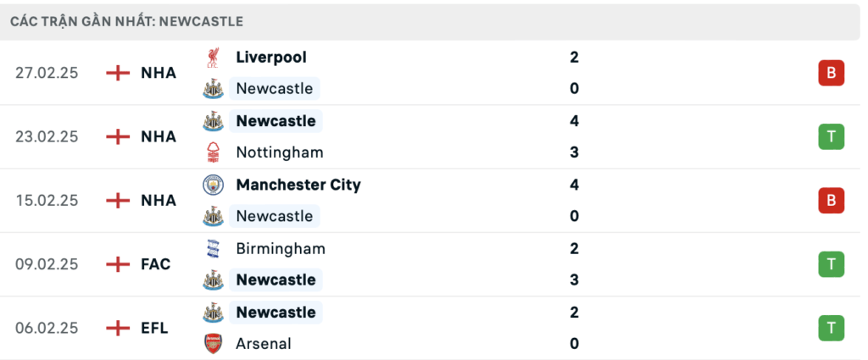This screenshot has height=360, width=868.
Task: Open the Arsenal team link
Action: click(x=264, y=343)
